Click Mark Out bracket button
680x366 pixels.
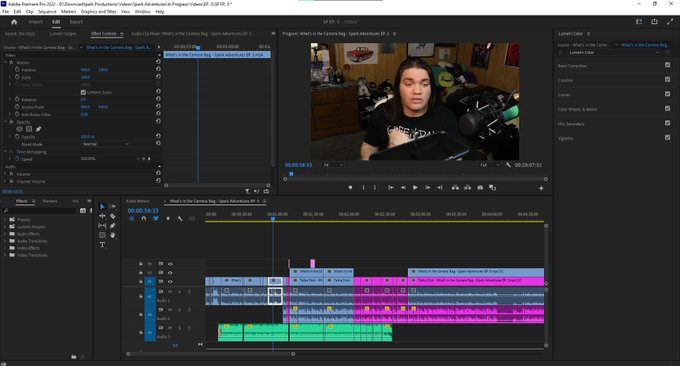tap(375, 188)
